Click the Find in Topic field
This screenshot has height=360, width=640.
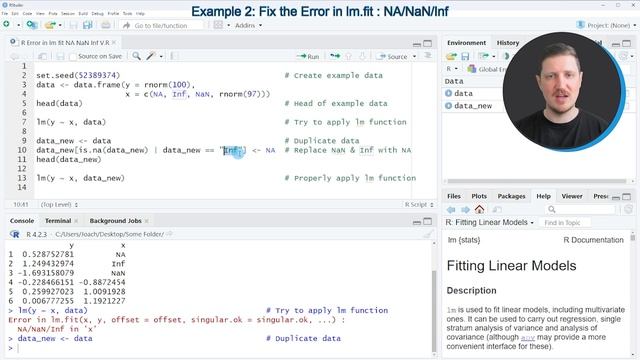[x=566, y=223]
